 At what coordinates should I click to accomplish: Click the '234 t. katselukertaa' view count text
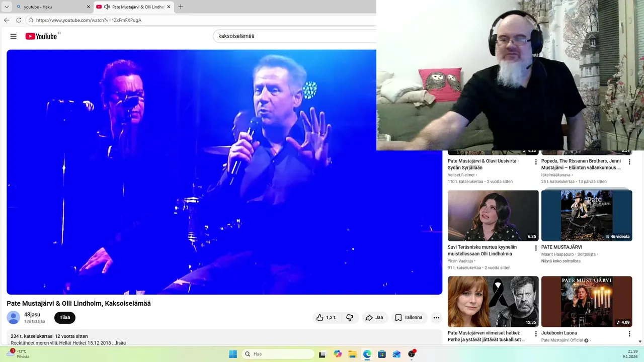32,336
